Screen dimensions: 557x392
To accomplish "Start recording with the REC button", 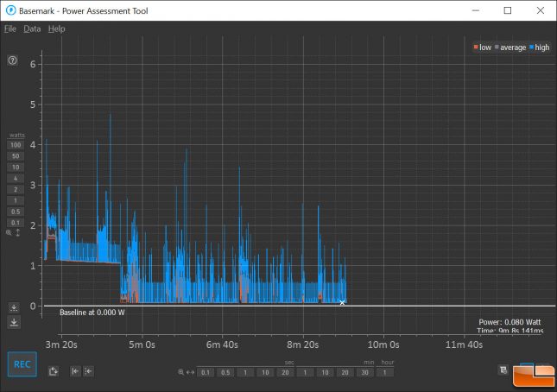I will [22, 364].
